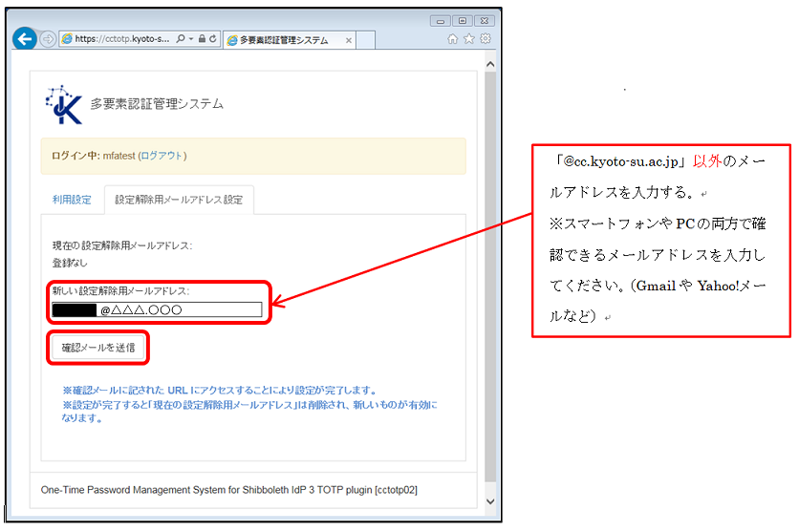
Task: Click the refresh page icon
Action: pos(213,39)
